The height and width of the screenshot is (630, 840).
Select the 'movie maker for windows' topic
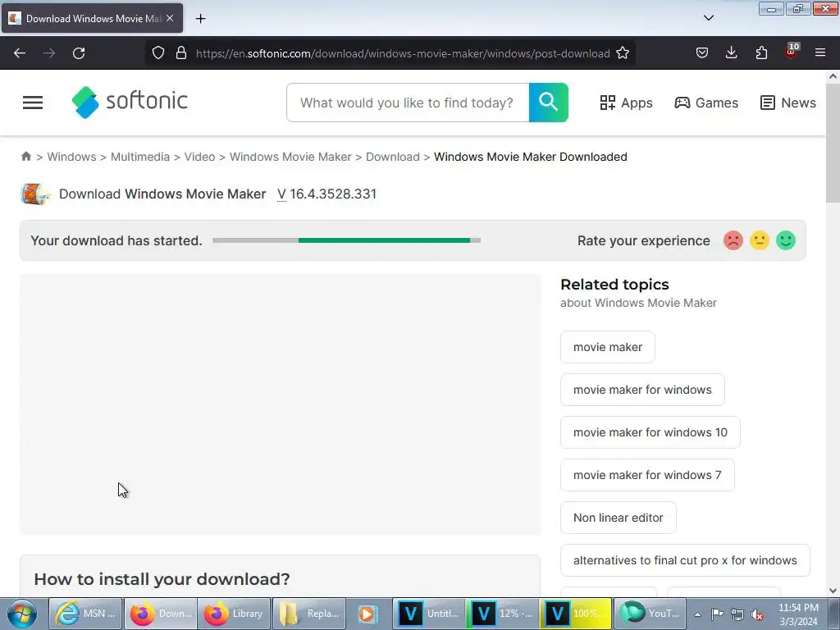(x=642, y=390)
